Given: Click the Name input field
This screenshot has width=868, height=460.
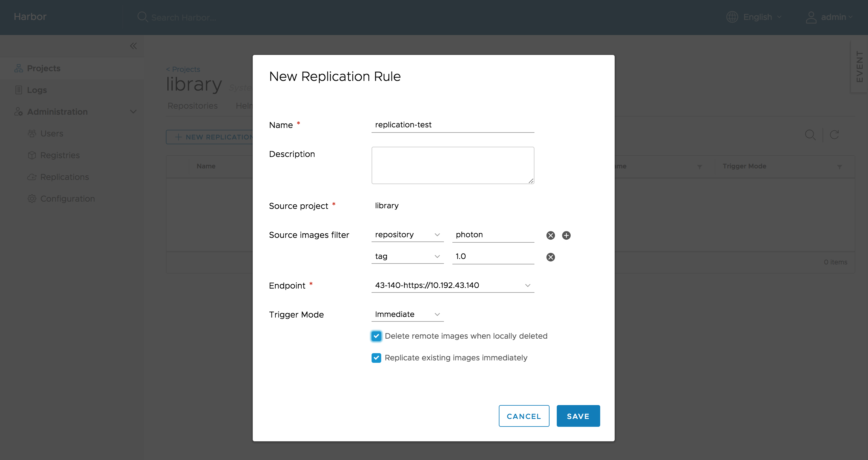Looking at the screenshot, I should pyautogui.click(x=453, y=124).
